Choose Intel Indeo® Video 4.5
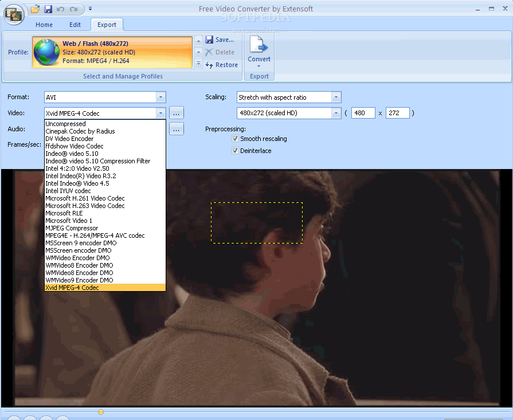513x420 pixels. pyautogui.click(x=105, y=183)
